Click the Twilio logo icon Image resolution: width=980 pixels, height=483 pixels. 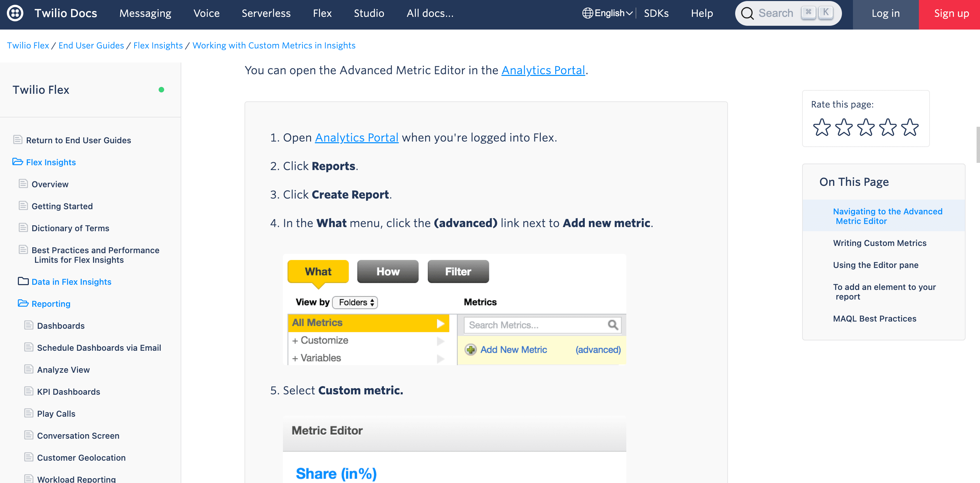coord(15,13)
